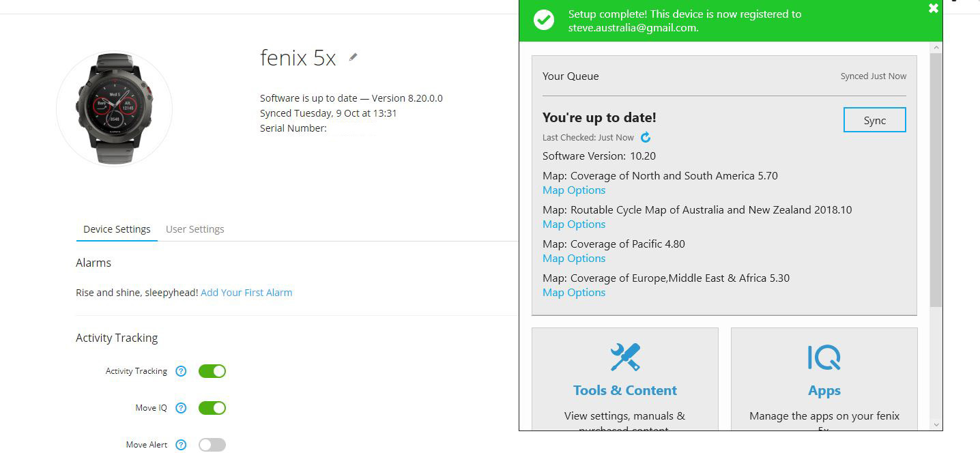Close the Setup complete notification
This screenshot has height=453, width=980.
tap(933, 8)
